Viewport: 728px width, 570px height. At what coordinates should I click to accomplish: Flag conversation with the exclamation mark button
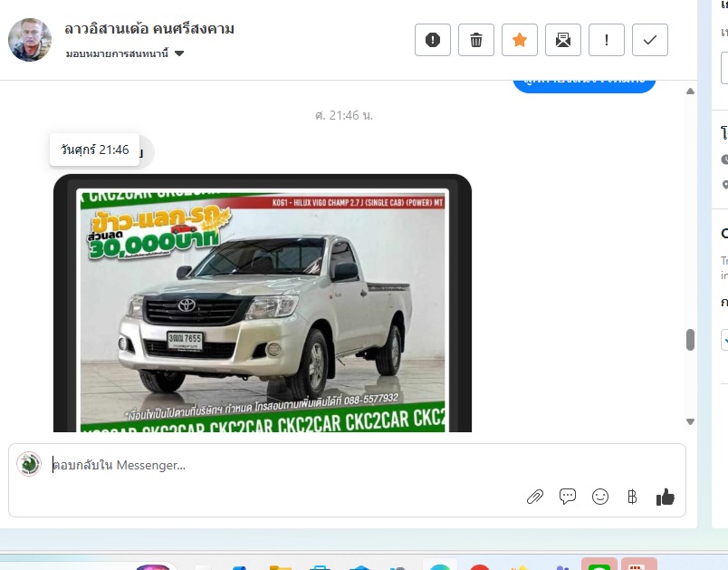[x=607, y=40]
